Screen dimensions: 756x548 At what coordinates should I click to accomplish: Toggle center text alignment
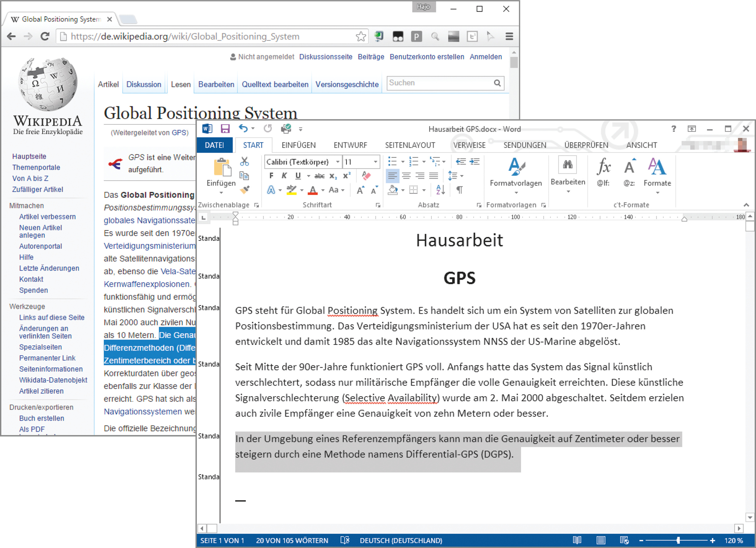coord(406,176)
